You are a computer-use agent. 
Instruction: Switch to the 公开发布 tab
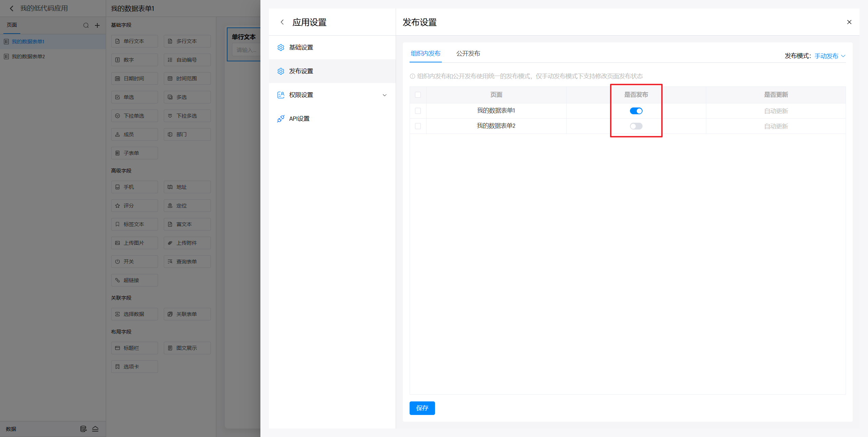pyautogui.click(x=468, y=54)
